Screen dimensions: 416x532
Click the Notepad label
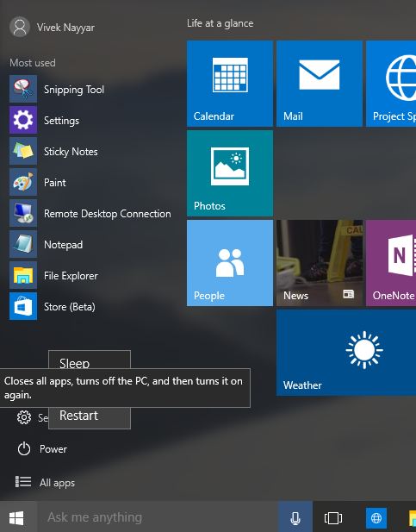pos(64,245)
